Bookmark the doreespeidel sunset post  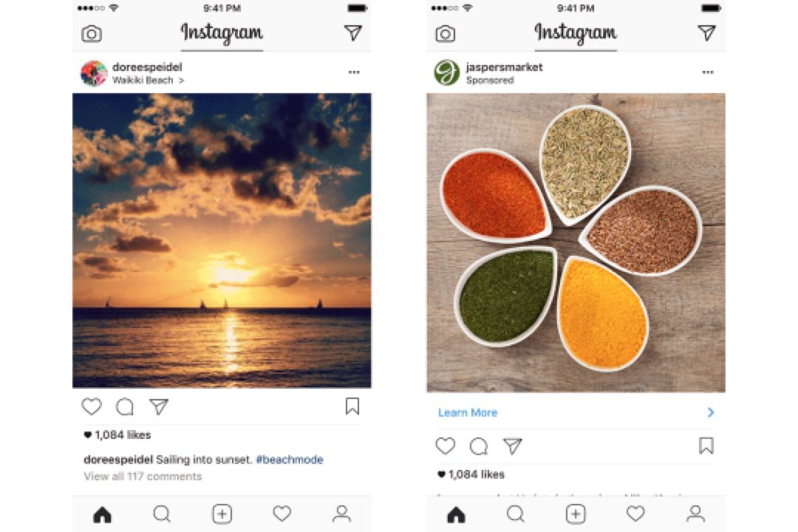click(x=352, y=406)
